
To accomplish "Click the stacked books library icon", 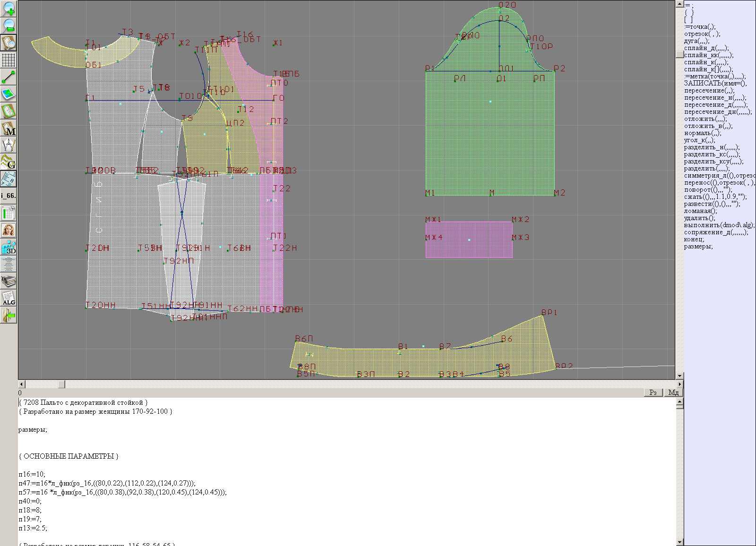I will tap(9, 282).
